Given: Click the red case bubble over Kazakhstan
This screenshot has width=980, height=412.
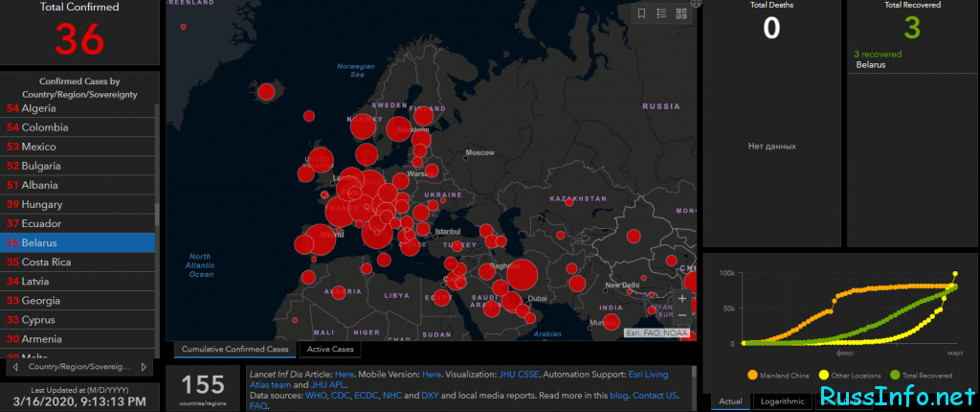Looking at the screenshot, I should [568, 202].
